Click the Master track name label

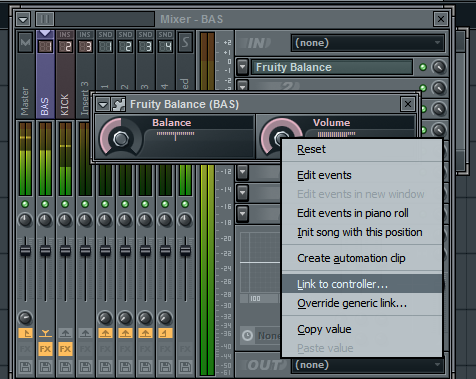[x=25, y=101]
